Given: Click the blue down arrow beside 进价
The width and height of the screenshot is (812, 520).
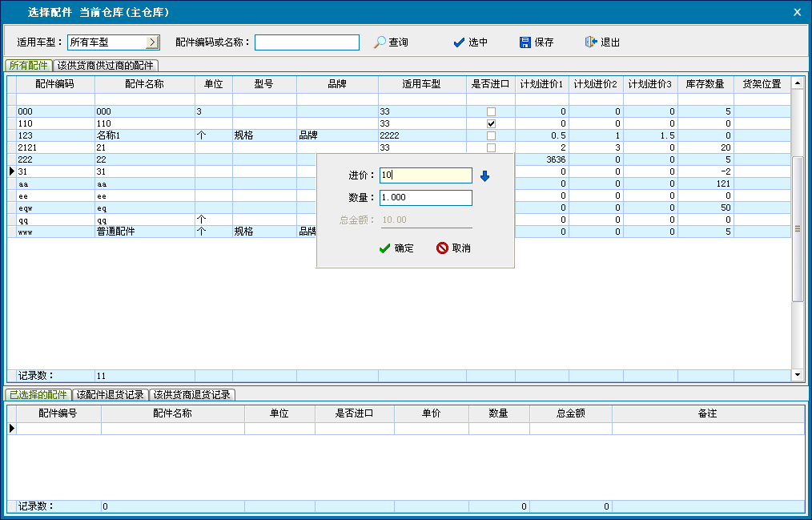Looking at the screenshot, I should point(484,176).
